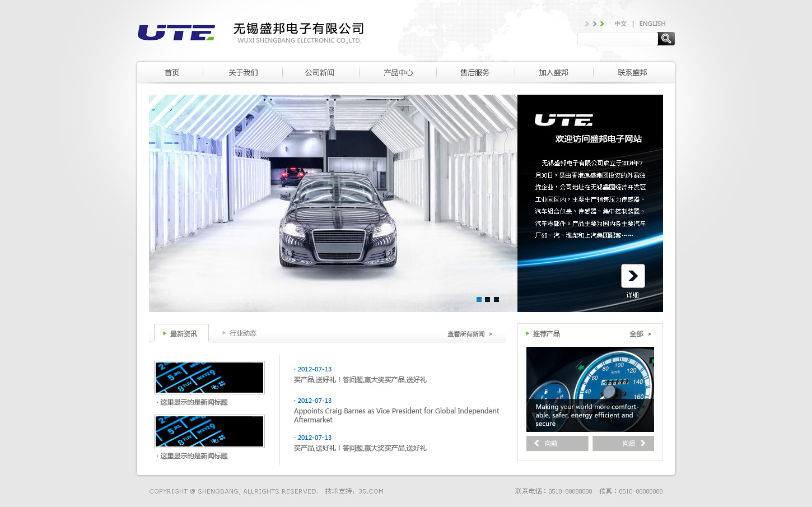Click the search input field

[617, 39]
